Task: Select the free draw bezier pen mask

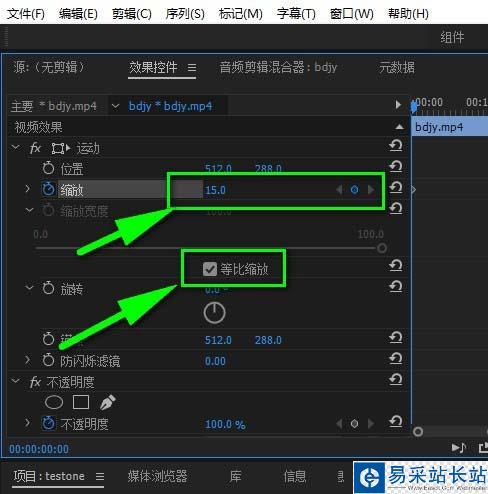Action: tap(108, 402)
